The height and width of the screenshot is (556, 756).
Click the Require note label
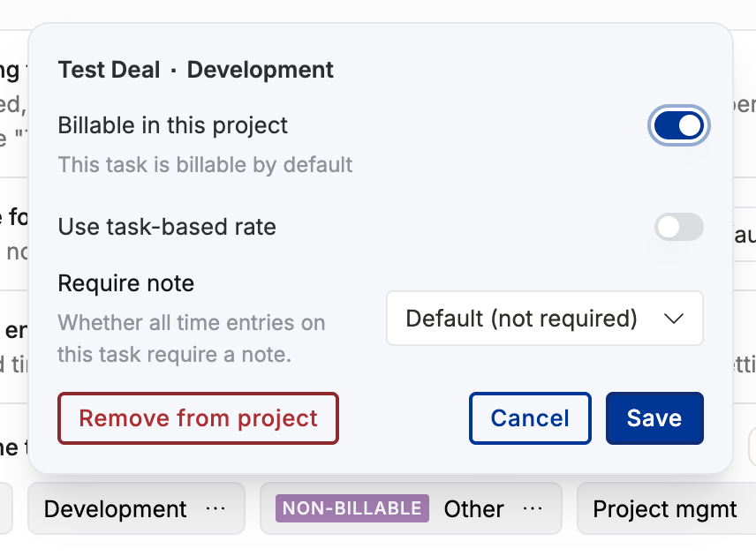pyautogui.click(x=125, y=283)
